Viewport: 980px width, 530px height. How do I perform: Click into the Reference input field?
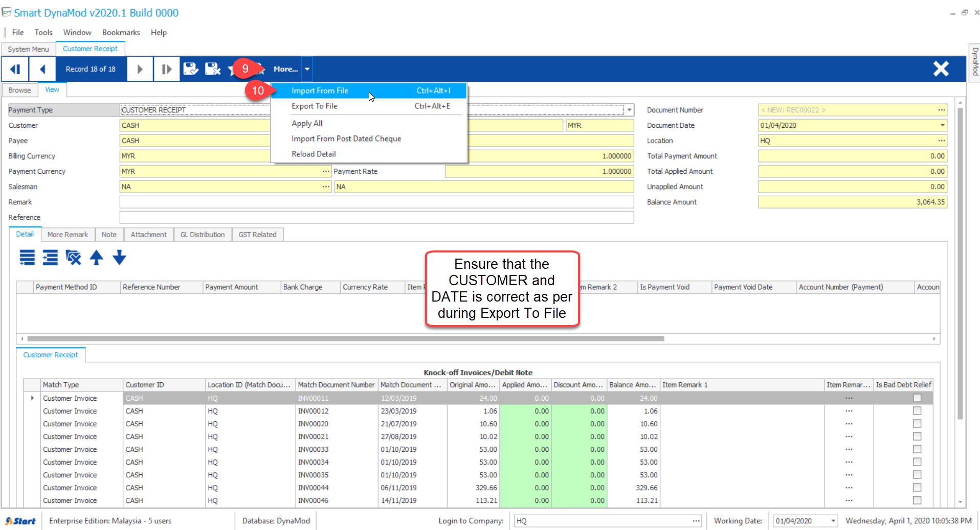pyautogui.click(x=376, y=217)
